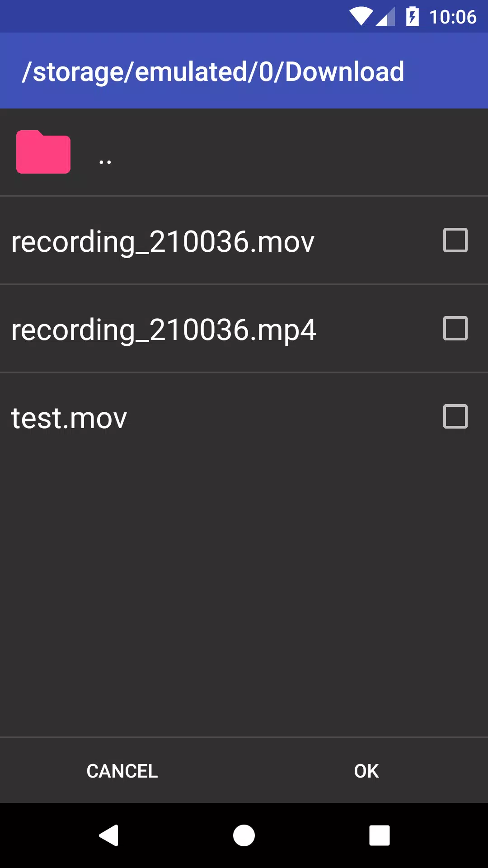488x868 pixels.
Task: Tick the recording_210036.mp4 checkbox
Action: pyautogui.click(x=455, y=328)
